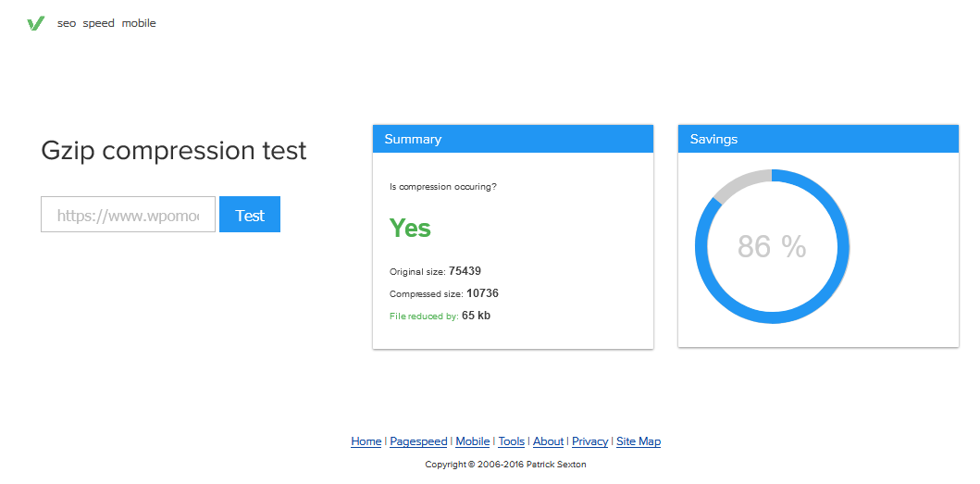Open the seo menu item

point(67,23)
